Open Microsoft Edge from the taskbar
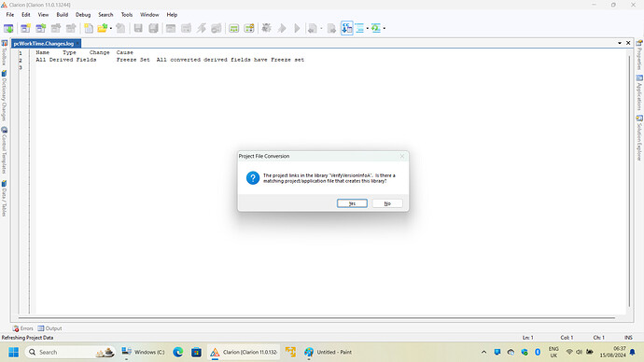Viewport: 644px width, 362px height. [x=178, y=352]
